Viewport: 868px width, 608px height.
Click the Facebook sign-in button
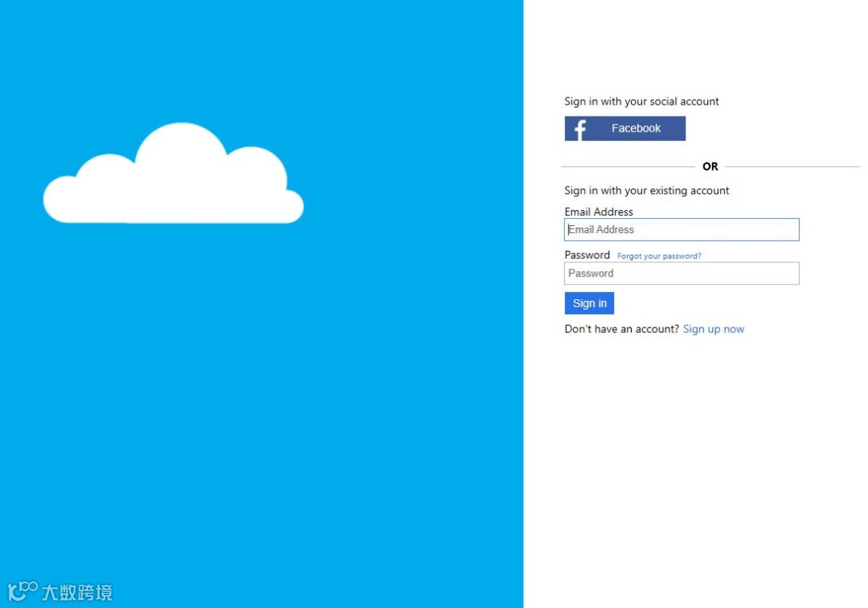coord(625,129)
